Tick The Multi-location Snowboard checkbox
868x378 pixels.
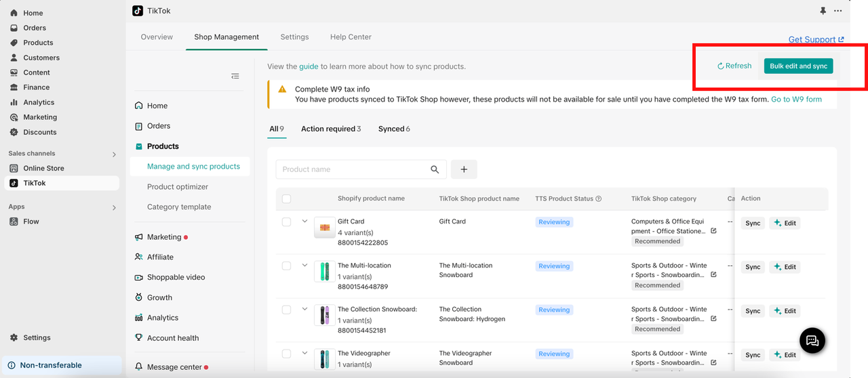click(286, 266)
